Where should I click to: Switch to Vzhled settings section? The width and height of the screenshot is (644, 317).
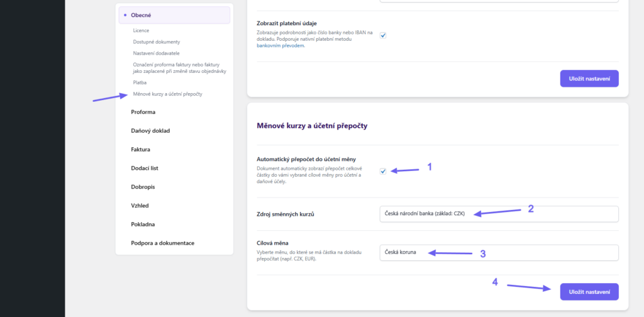point(140,205)
